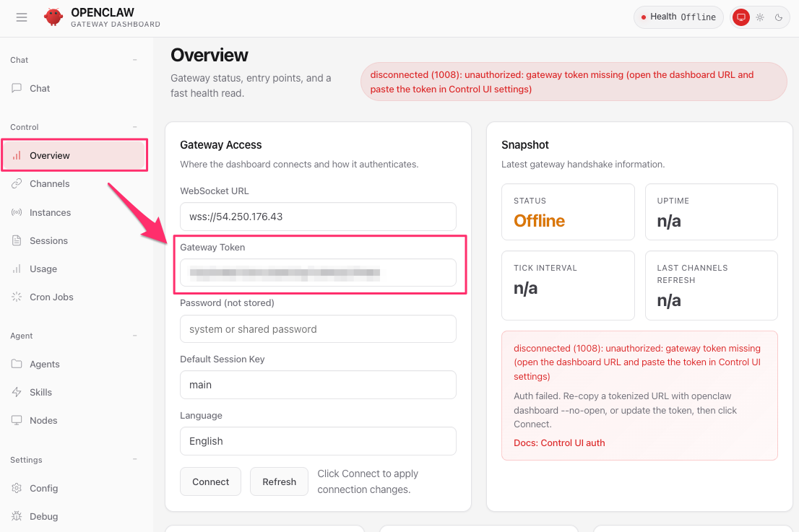This screenshot has height=532, width=799.
Task: Click the OpenClaw red mascot logo
Action: (53, 17)
